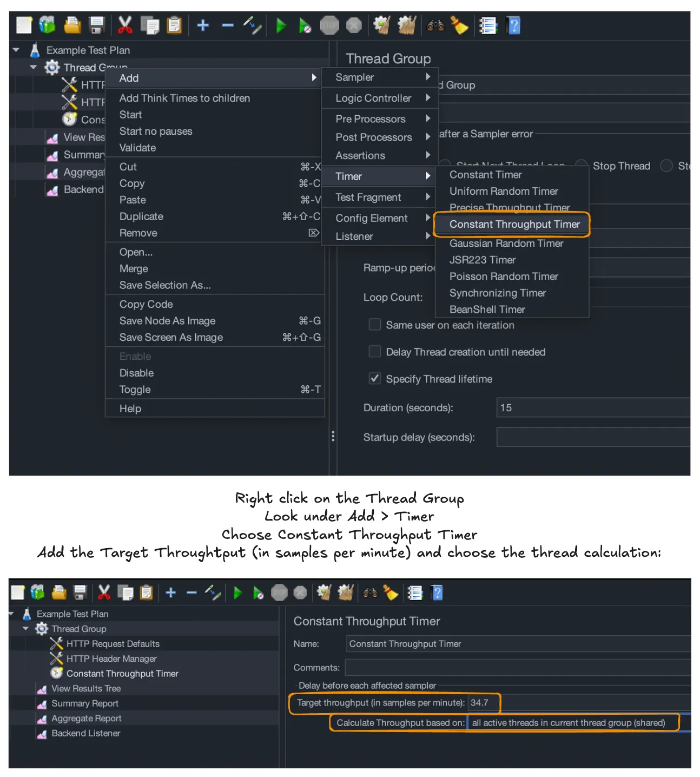
Task: Collapse Thread Group node next to the Add menu
Action: coord(34,68)
